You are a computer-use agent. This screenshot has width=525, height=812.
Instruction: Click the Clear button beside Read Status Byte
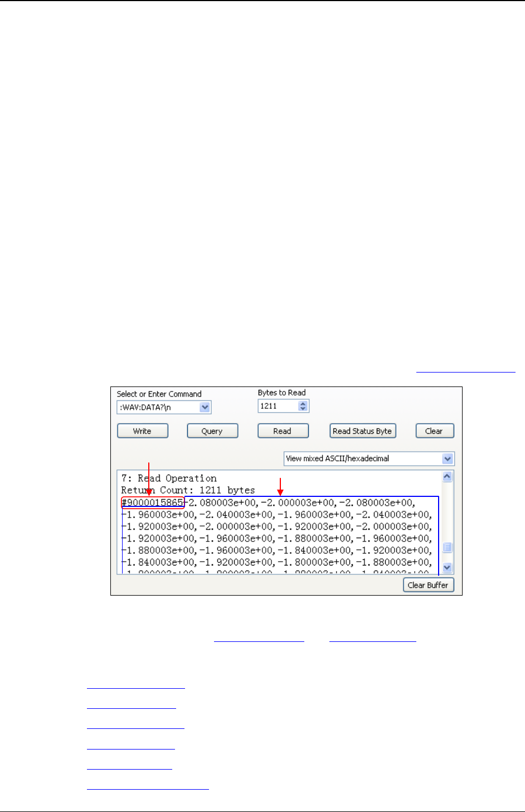[434, 431]
